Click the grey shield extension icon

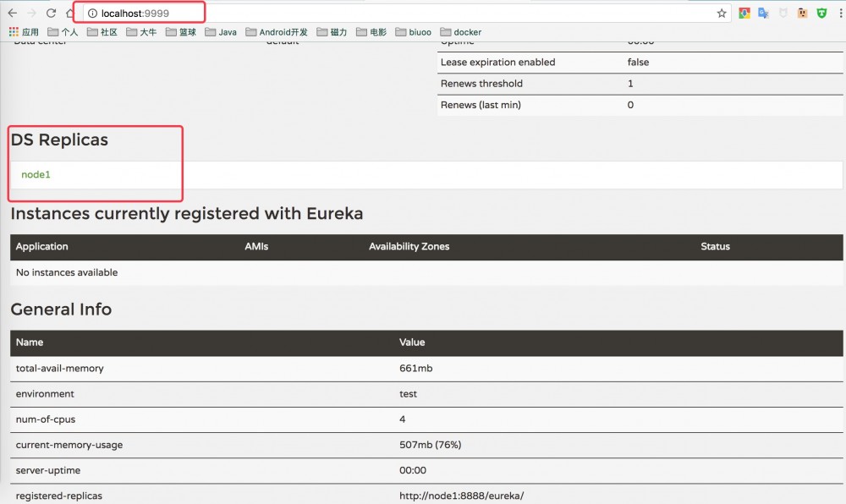(783, 14)
